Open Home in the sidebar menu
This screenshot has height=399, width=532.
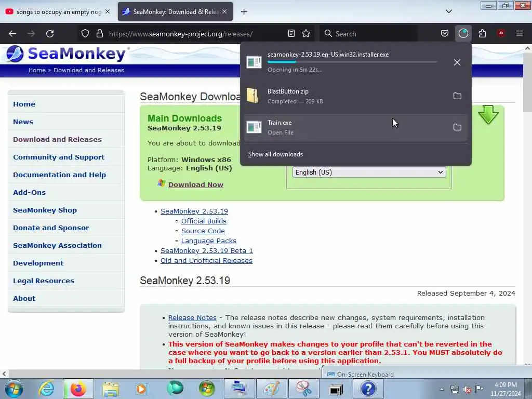pyautogui.click(x=24, y=104)
